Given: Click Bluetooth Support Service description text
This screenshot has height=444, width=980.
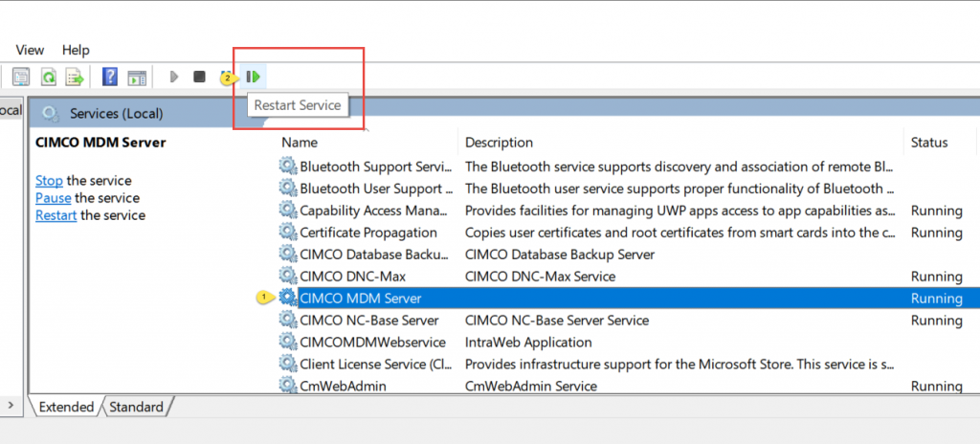Looking at the screenshot, I should click(x=680, y=166).
